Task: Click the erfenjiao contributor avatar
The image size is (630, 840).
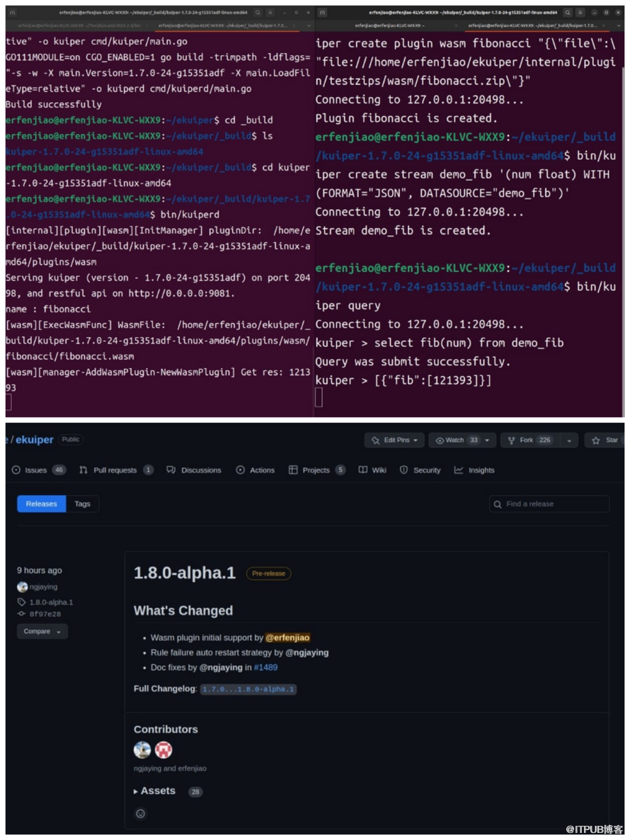Action: tap(164, 749)
